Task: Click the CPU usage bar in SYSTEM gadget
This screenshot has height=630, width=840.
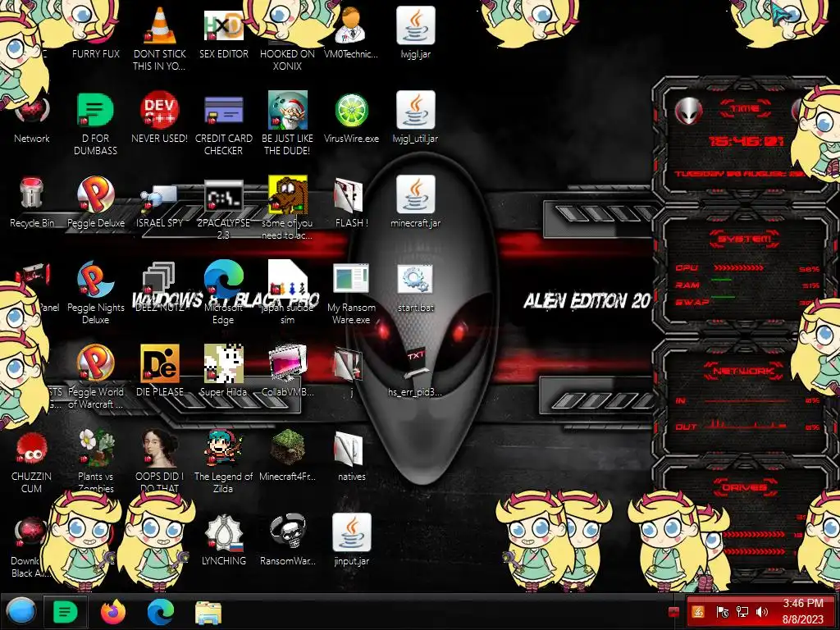Action: click(x=739, y=267)
